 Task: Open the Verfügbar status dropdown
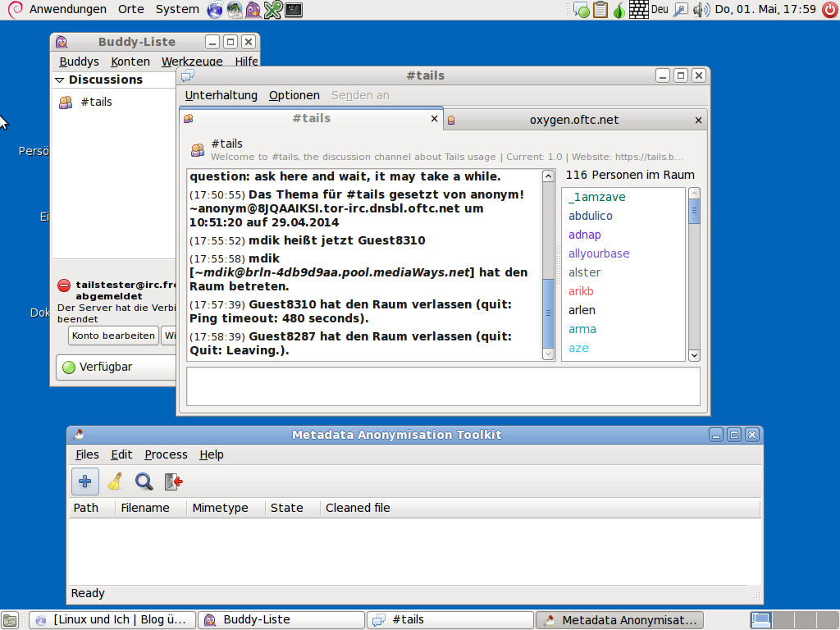(x=115, y=367)
